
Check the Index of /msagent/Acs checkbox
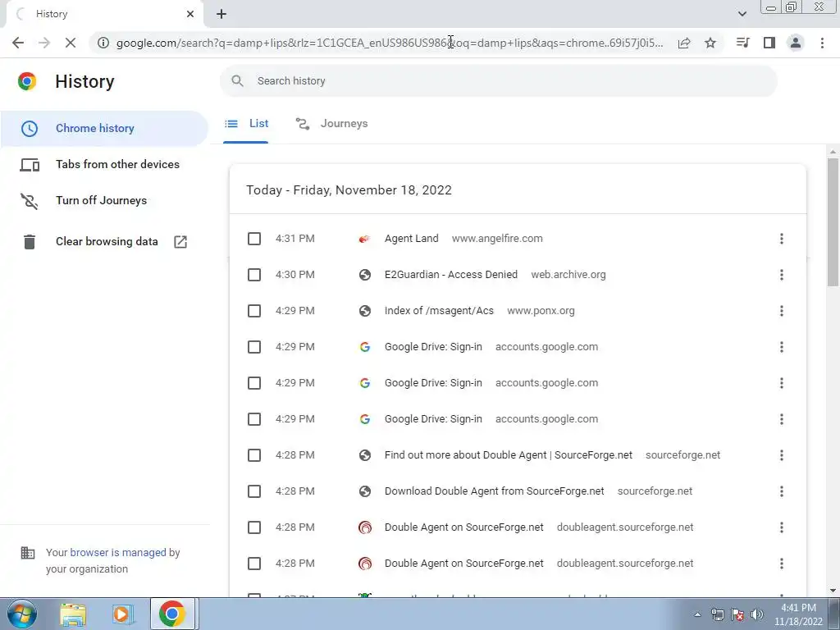point(254,311)
